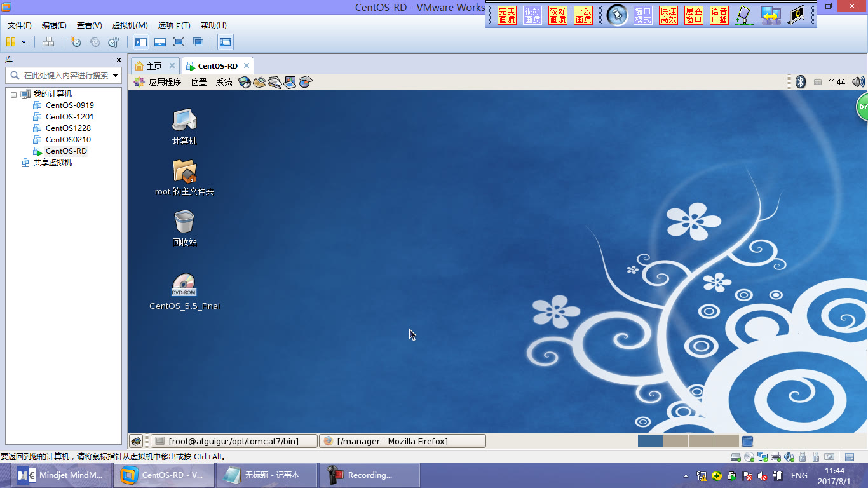Open the snapshot manager icon
The width and height of the screenshot is (868, 488).
[x=113, y=42]
